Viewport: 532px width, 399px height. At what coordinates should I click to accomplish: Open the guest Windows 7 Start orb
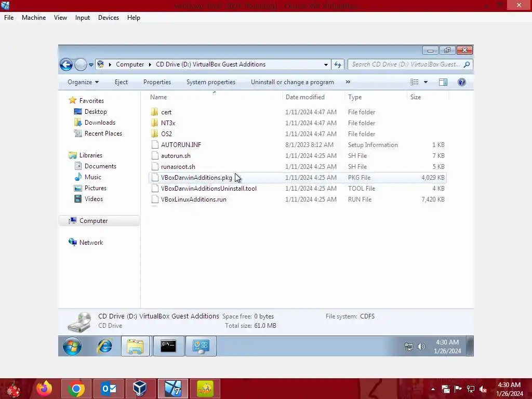coord(72,346)
